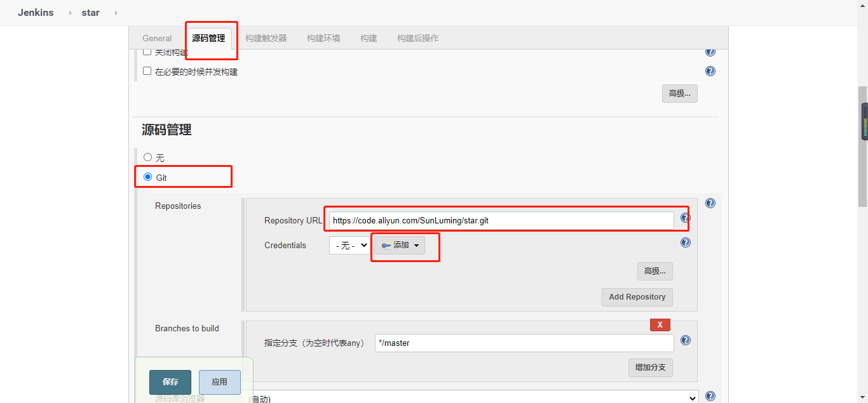Focus the 指定分支 branch input field

pyautogui.click(x=524, y=343)
